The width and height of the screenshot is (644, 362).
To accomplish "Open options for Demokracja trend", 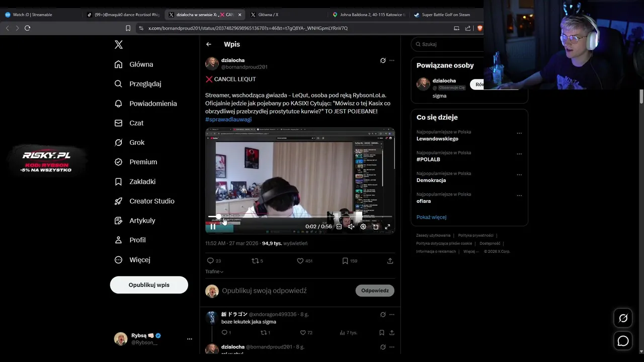I will (x=519, y=175).
